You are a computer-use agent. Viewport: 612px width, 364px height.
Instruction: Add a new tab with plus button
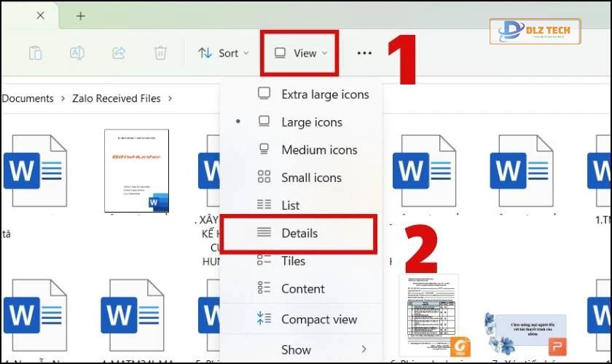(x=80, y=16)
